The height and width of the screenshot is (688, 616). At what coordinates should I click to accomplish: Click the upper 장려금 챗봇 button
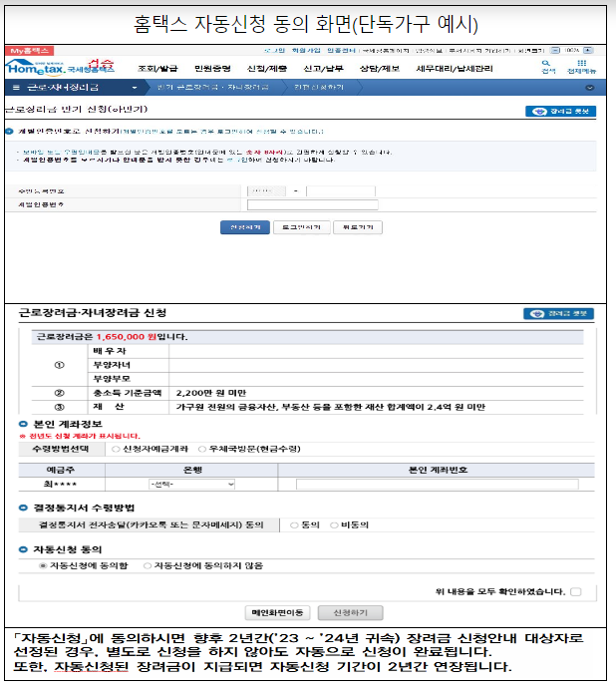tap(560, 112)
